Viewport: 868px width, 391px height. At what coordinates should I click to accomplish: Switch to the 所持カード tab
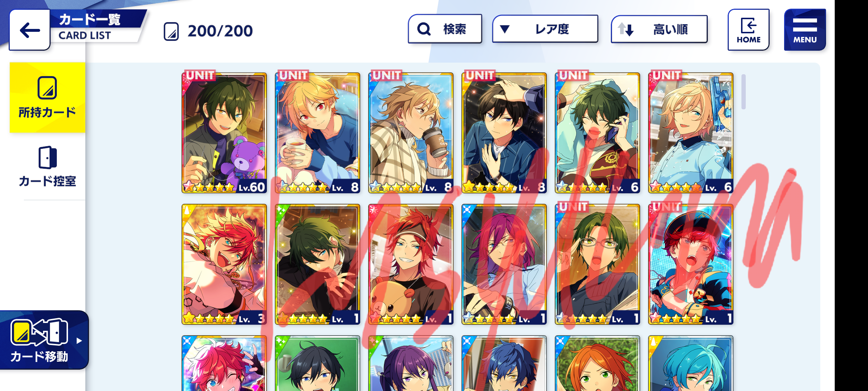(x=47, y=98)
